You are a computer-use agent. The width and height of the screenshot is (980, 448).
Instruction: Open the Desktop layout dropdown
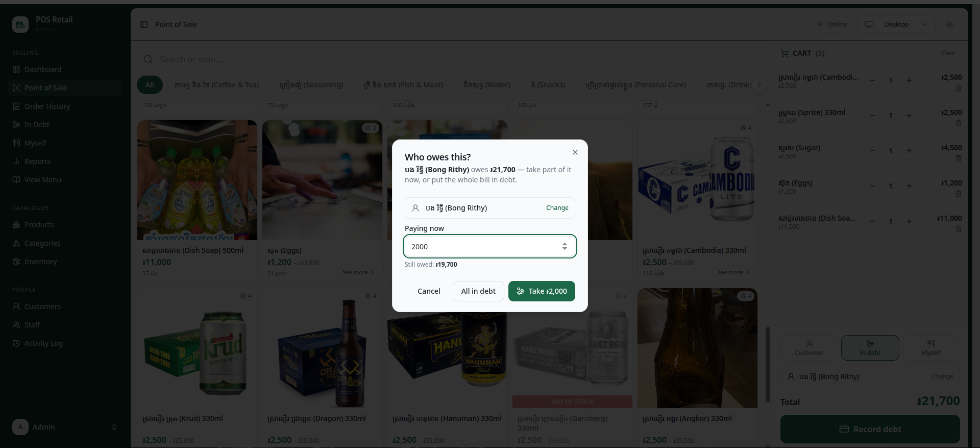[x=896, y=25]
